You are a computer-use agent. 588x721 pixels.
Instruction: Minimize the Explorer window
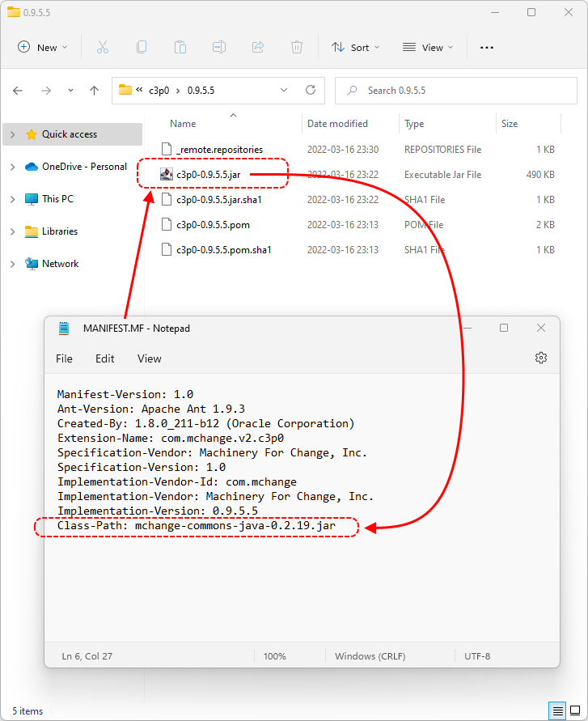click(x=495, y=12)
